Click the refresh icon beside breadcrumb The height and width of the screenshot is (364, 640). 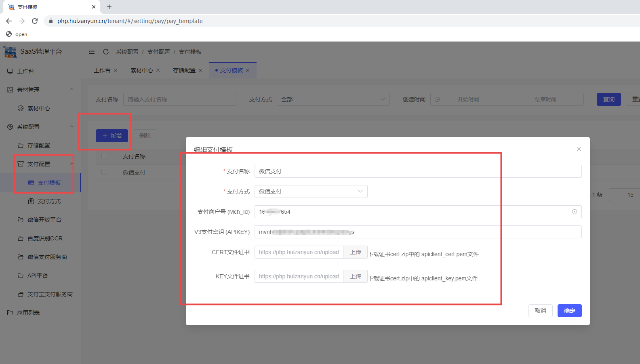coord(106,52)
